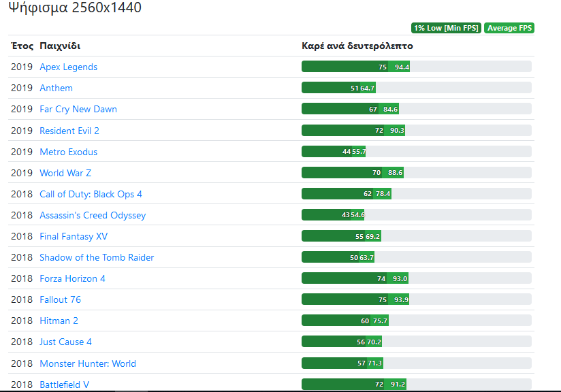Click the Black Ops 4 78.4 value

click(x=383, y=194)
